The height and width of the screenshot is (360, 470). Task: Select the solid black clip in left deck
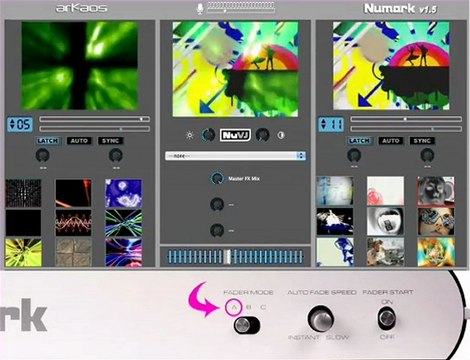(x=23, y=223)
